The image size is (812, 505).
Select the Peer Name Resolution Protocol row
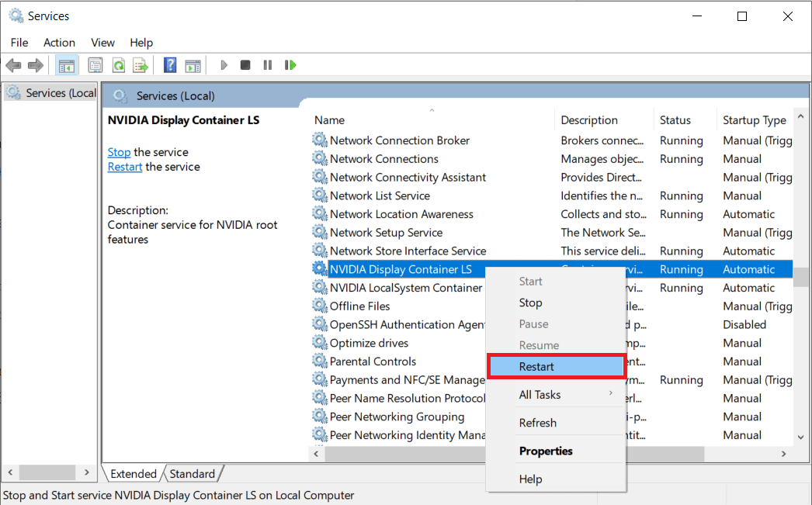[x=551, y=399]
